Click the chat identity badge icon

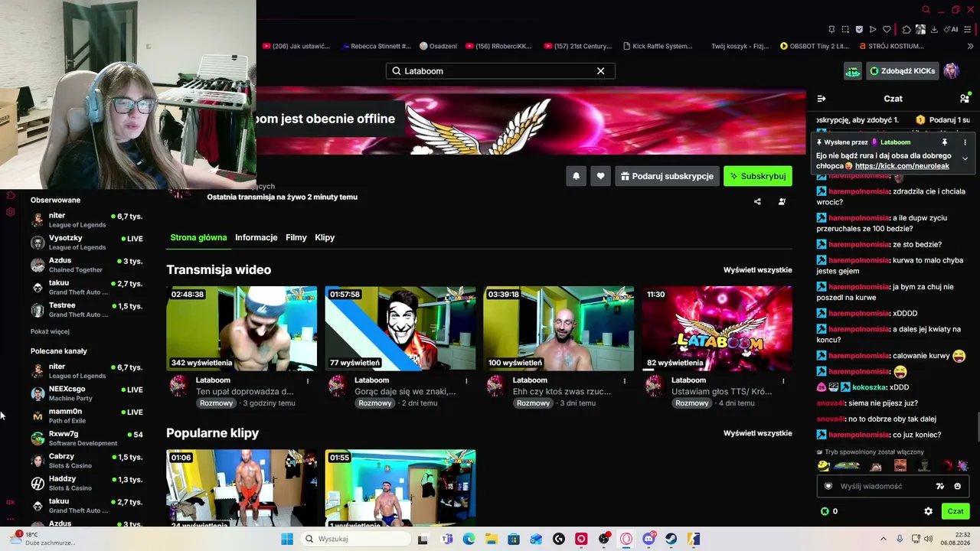[828, 486]
